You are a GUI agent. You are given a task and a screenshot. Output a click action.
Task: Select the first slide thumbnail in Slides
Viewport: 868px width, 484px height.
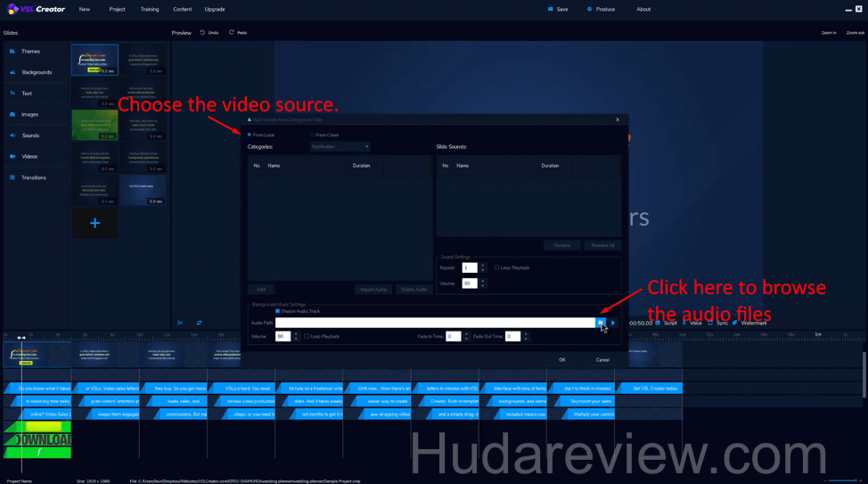pos(94,60)
